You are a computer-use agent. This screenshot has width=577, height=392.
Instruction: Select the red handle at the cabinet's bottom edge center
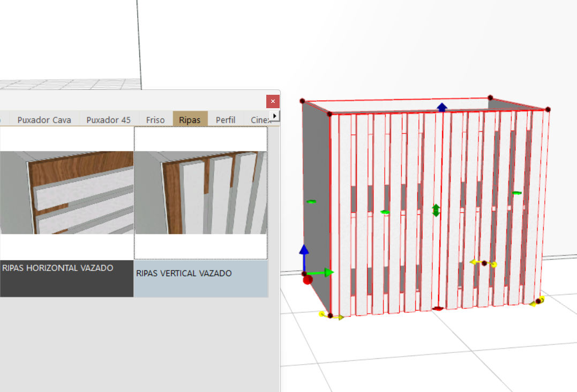tap(438, 309)
